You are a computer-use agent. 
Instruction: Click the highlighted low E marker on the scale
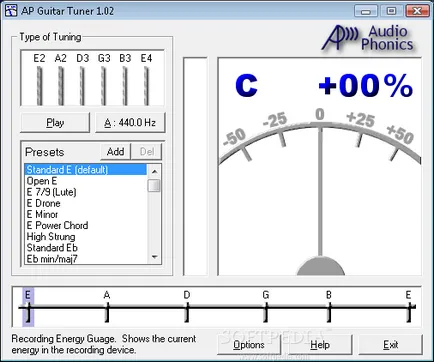[x=28, y=307]
